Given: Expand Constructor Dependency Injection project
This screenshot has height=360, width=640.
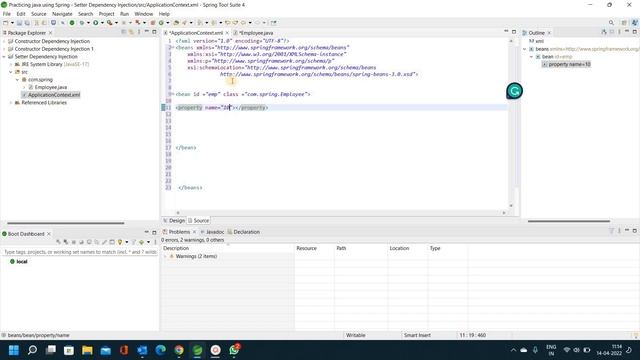Looking at the screenshot, I should [x=4, y=41].
